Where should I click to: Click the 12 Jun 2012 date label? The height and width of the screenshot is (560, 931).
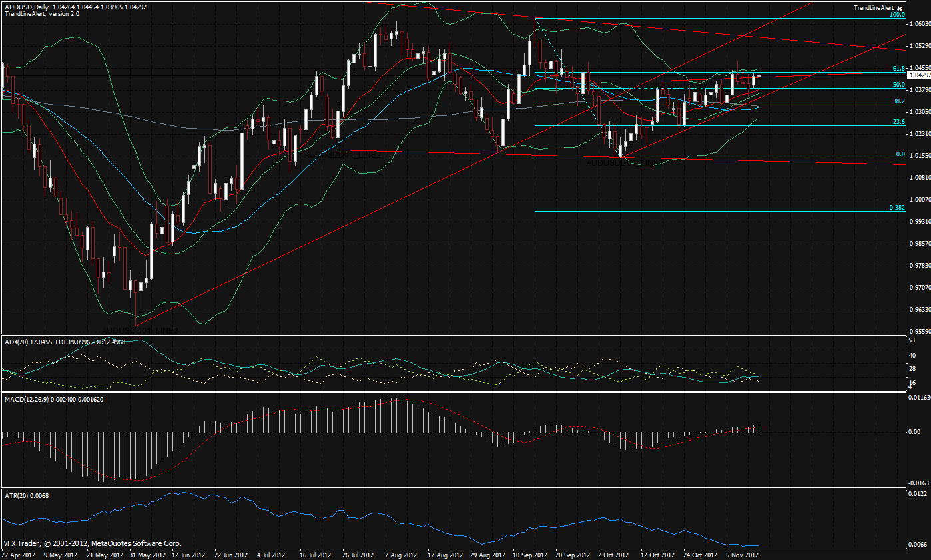188,554
